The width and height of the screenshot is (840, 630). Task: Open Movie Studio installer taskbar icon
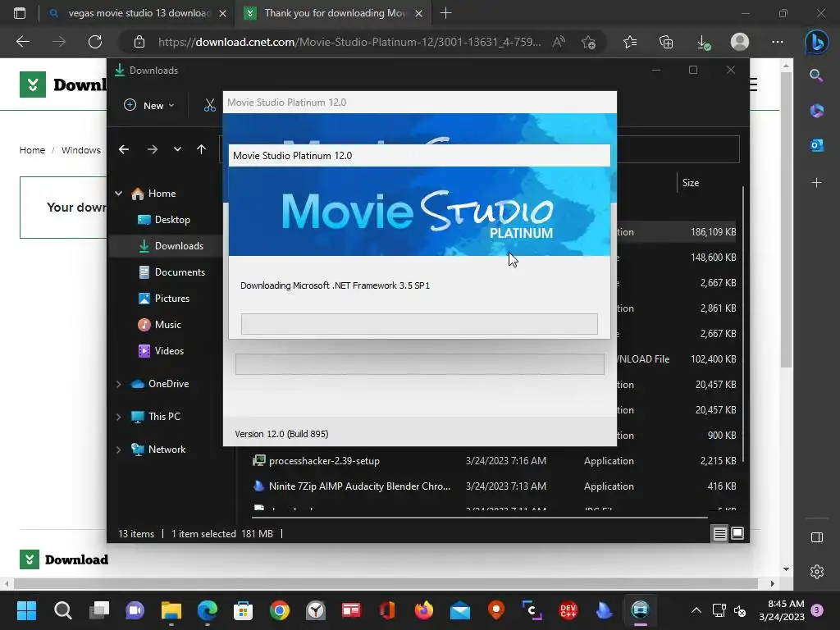640,609
